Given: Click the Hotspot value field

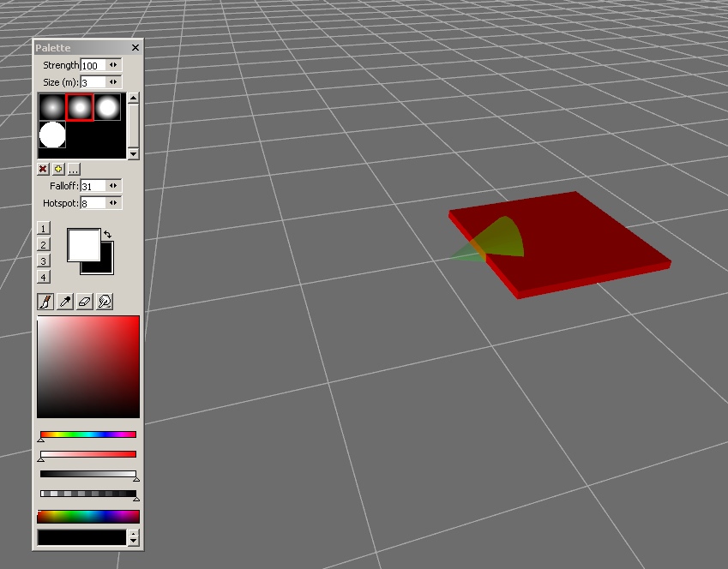Looking at the screenshot, I should click(x=93, y=203).
